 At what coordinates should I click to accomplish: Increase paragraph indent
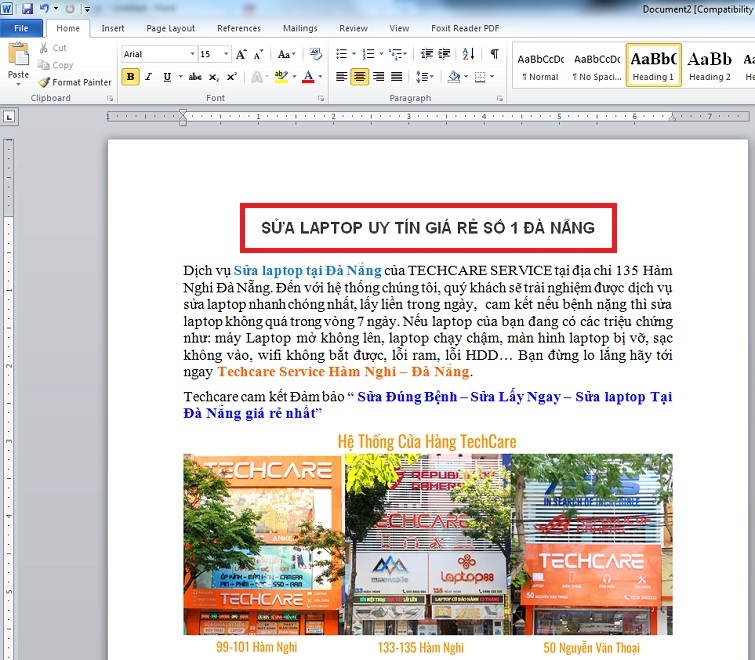pos(444,54)
